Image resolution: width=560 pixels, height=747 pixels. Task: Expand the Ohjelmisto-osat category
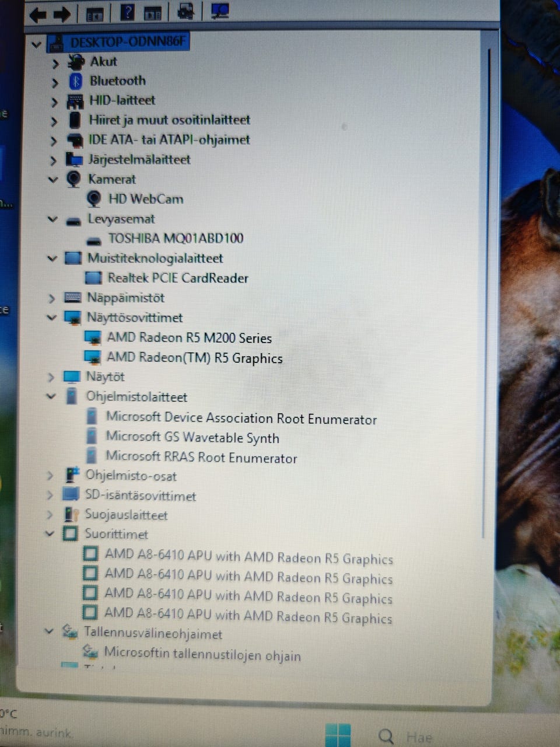point(50,476)
